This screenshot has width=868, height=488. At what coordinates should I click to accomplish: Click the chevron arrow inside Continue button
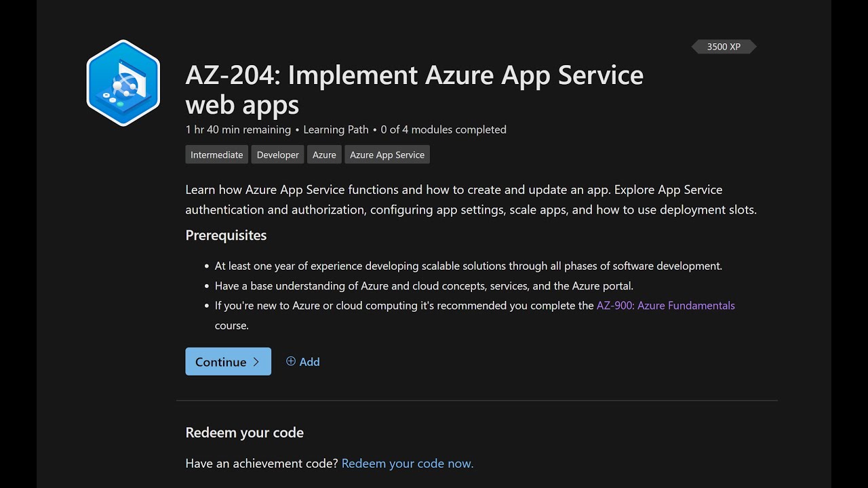[256, 361]
